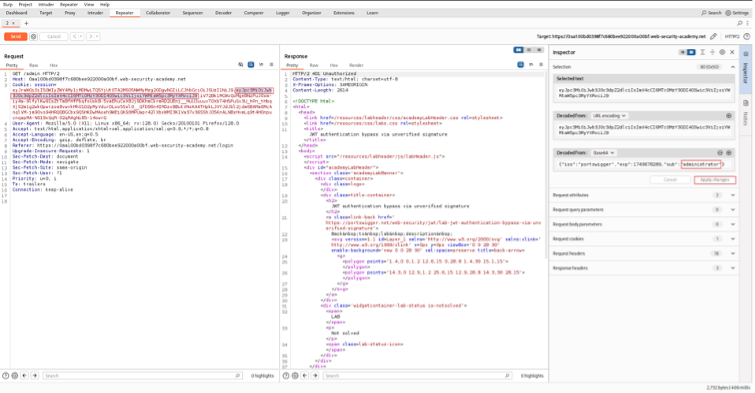Image resolution: width=755 pixels, height=393 pixels.
Task: Open Request pane hamburger options menu
Action: pos(271,65)
